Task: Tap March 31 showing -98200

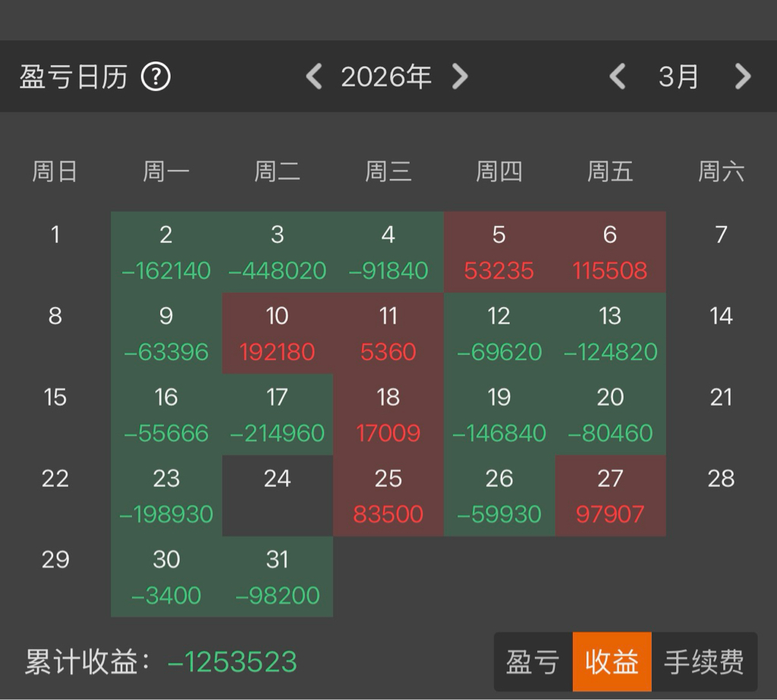Action: [277, 576]
